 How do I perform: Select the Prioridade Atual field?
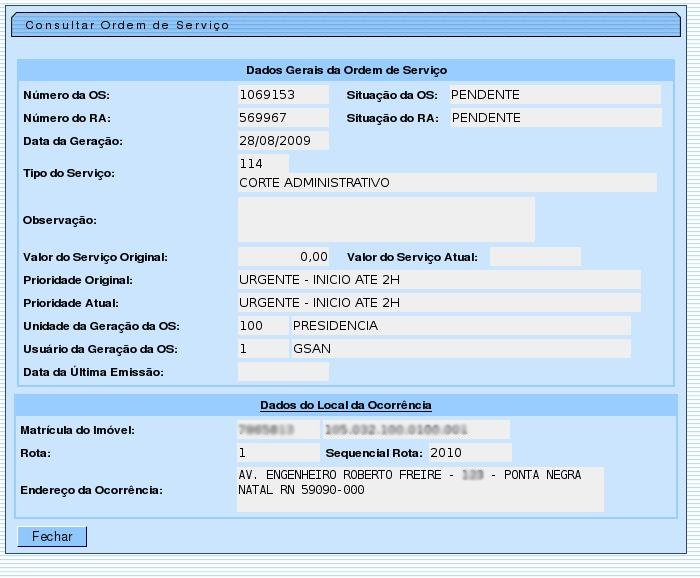439,303
